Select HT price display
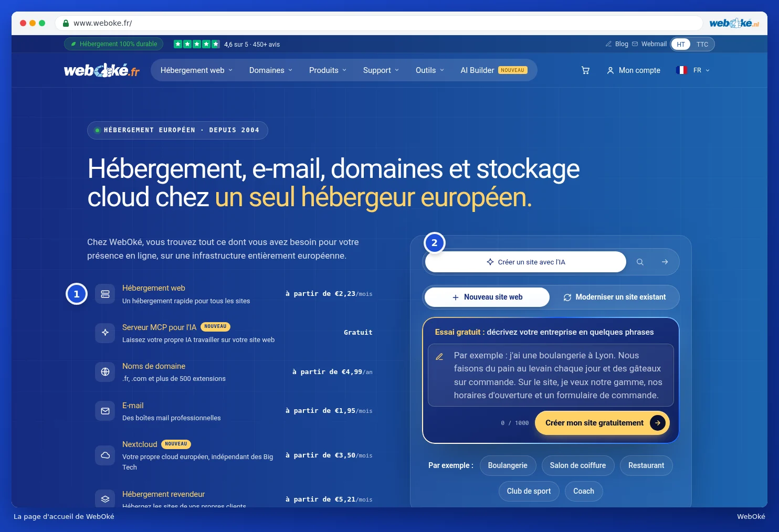The image size is (779, 532). pos(681,44)
